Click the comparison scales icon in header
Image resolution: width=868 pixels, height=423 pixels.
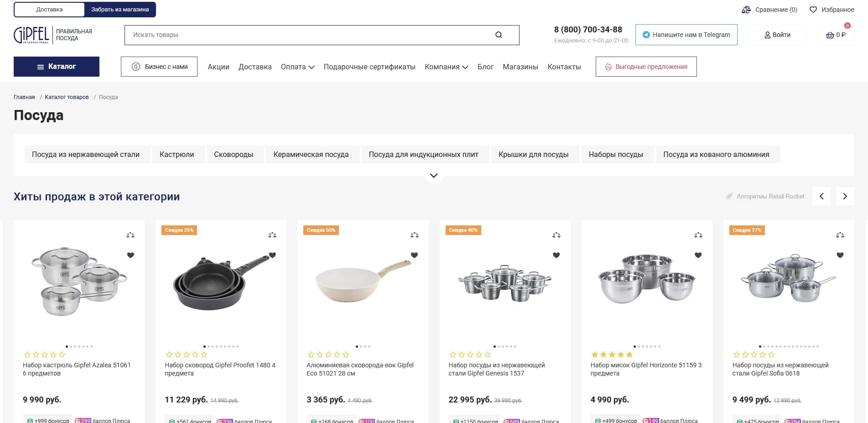coord(746,10)
